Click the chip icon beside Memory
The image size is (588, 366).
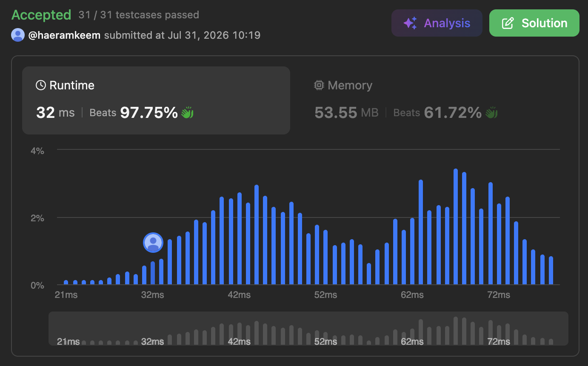(319, 85)
